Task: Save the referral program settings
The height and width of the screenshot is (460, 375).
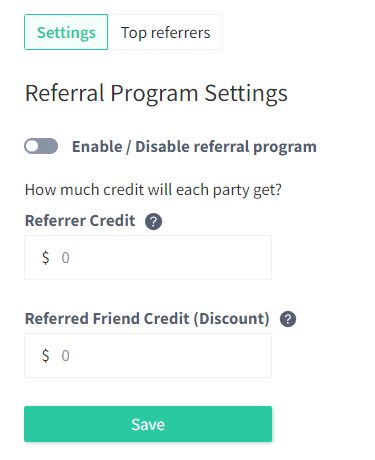Action: (148, 424)
